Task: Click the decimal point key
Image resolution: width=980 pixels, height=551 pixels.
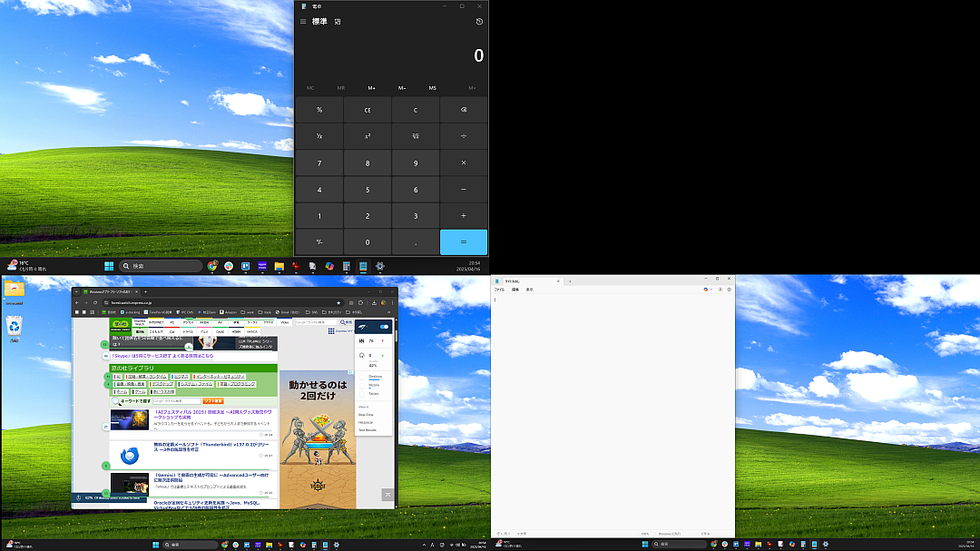Action: tap(416, 242)
